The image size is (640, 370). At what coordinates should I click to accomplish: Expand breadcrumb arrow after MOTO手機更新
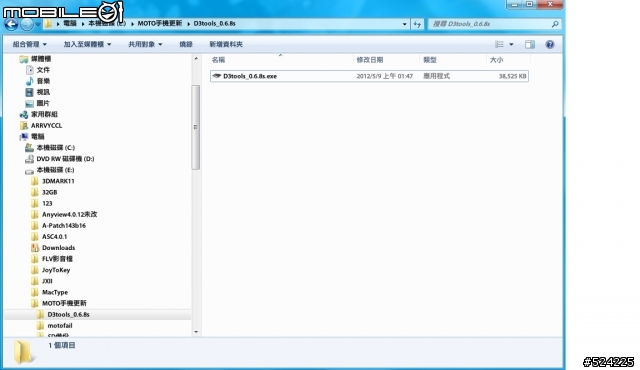point(188,24)
